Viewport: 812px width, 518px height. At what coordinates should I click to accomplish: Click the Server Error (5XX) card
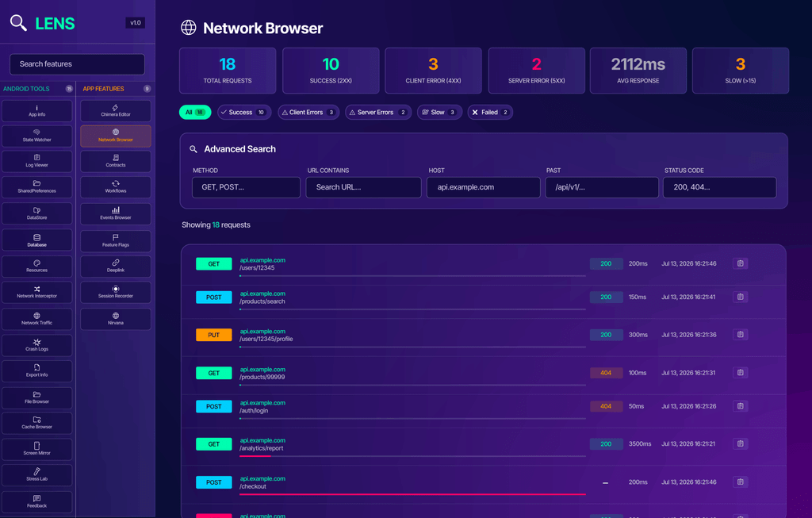coord(537,71)
